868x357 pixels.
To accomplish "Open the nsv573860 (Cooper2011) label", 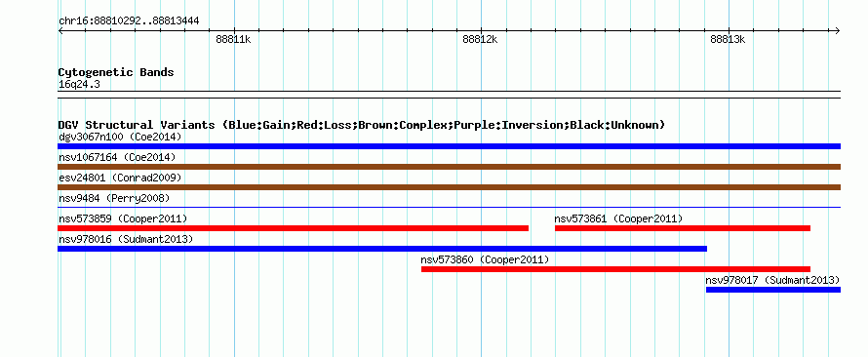I will 485,259.
